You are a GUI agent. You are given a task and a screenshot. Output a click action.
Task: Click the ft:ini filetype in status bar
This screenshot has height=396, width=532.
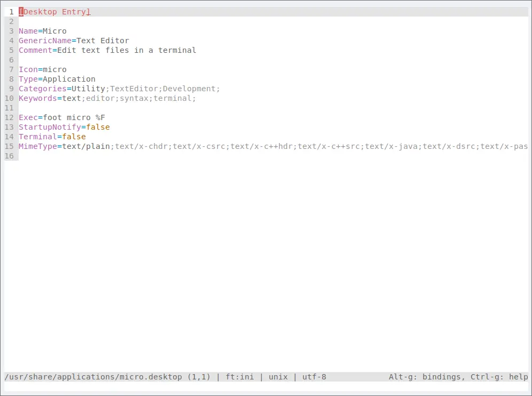click(240, 377)
